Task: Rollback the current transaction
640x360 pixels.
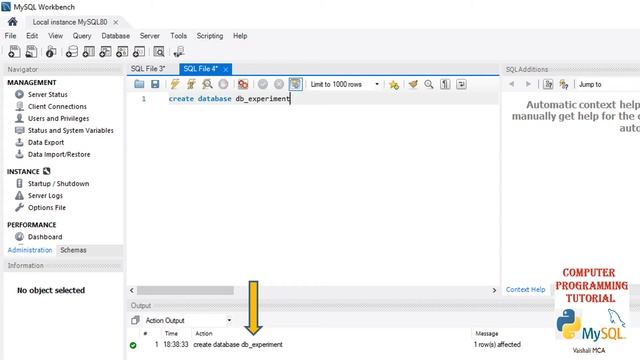Action: [x=279, y=84]
